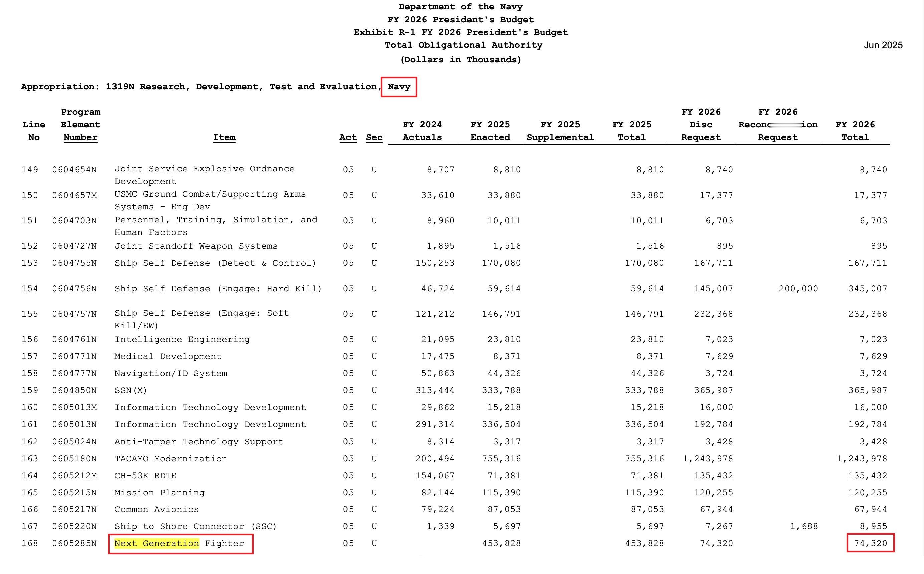This screenshot has height=574, width=924.
Task: Click the 'FY 2025 Enacted' column header
Action: [490, 131]
